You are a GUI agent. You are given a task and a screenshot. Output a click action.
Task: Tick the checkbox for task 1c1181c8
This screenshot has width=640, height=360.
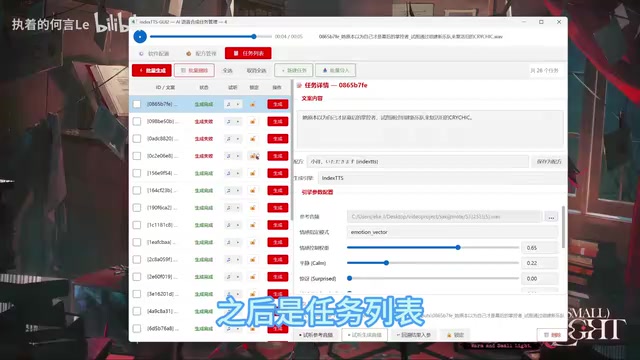click(x=137, y=225)
